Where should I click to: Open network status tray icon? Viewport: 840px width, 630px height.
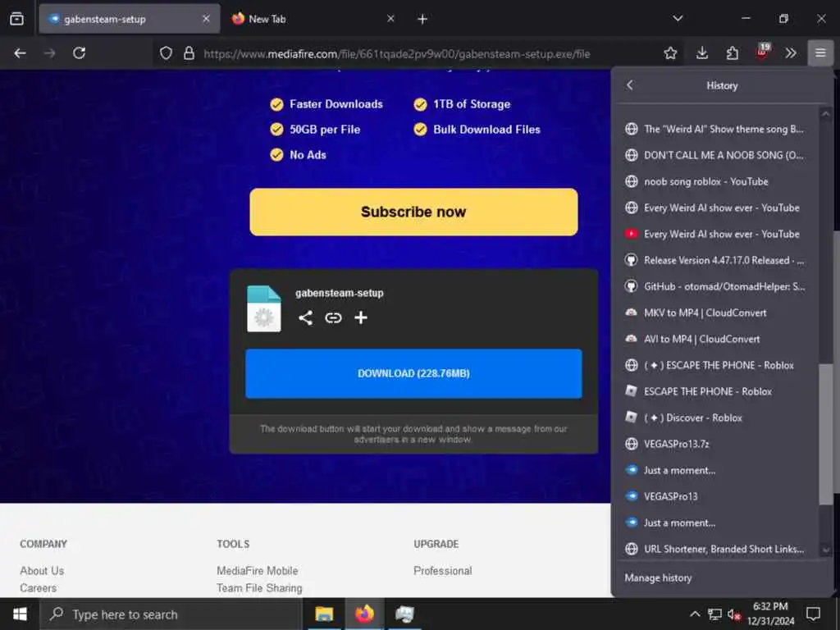[x=714, y=614]
